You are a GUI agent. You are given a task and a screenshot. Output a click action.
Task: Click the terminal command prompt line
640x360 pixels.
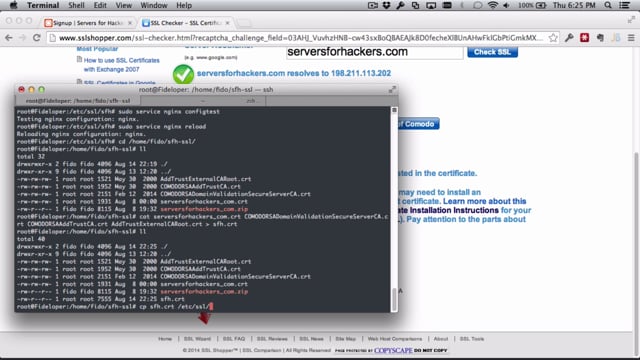(x=203, y=307)
